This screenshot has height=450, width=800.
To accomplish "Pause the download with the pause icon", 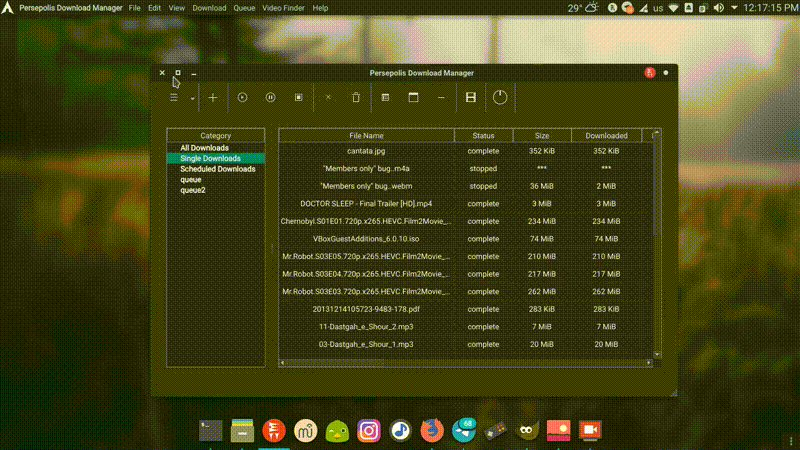I will tap(270, 97).
